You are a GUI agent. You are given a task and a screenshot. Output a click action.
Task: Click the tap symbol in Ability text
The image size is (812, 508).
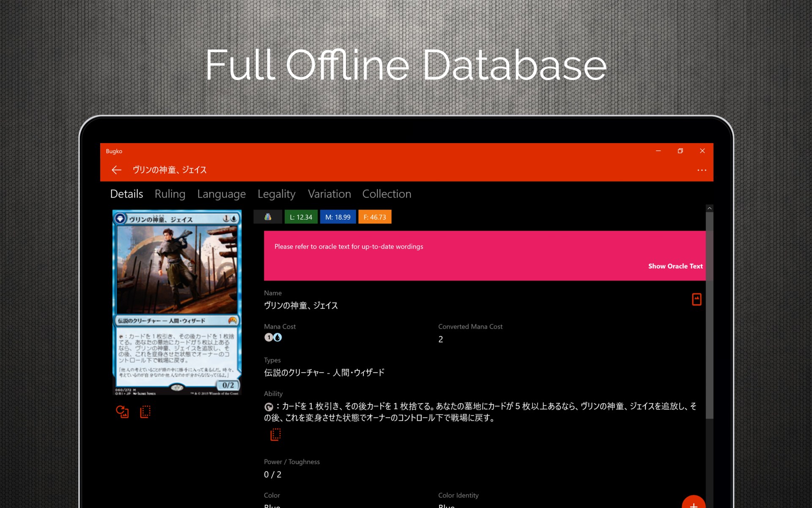269,407
